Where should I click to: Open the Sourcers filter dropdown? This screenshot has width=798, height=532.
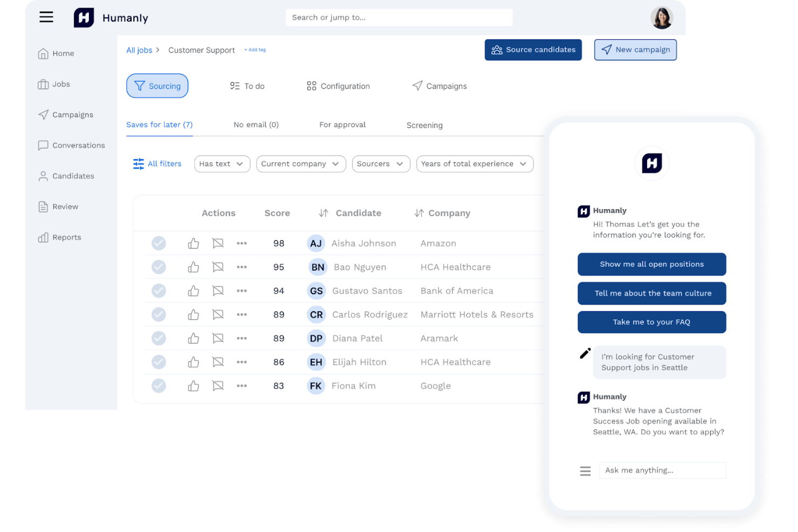click(x=381, y=164)
